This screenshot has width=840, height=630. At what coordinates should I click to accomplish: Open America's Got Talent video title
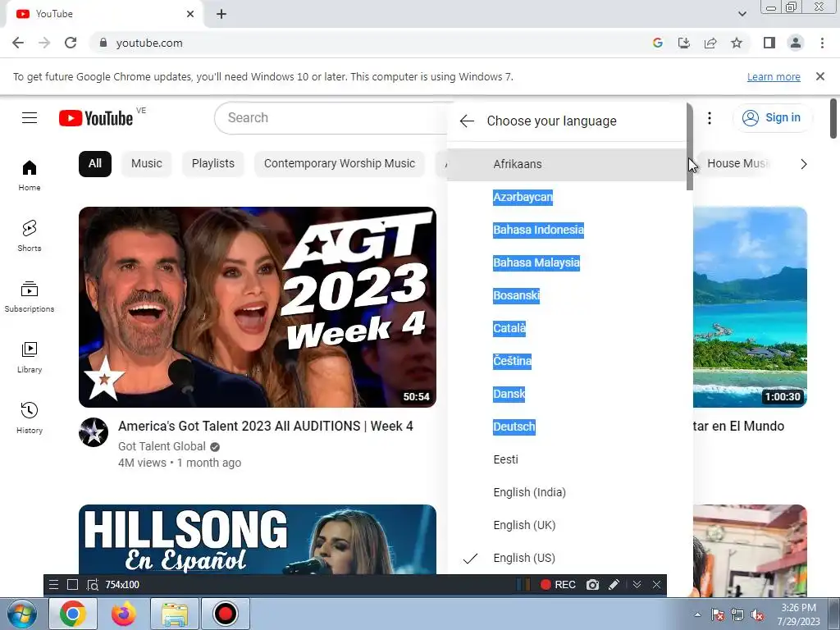pyautogui.click(x=266, y=427)
